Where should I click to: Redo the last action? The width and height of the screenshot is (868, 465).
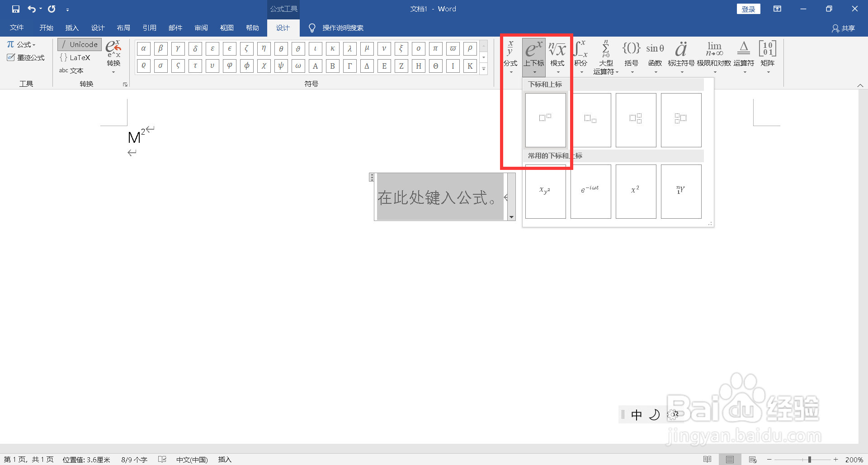point(52,9)
